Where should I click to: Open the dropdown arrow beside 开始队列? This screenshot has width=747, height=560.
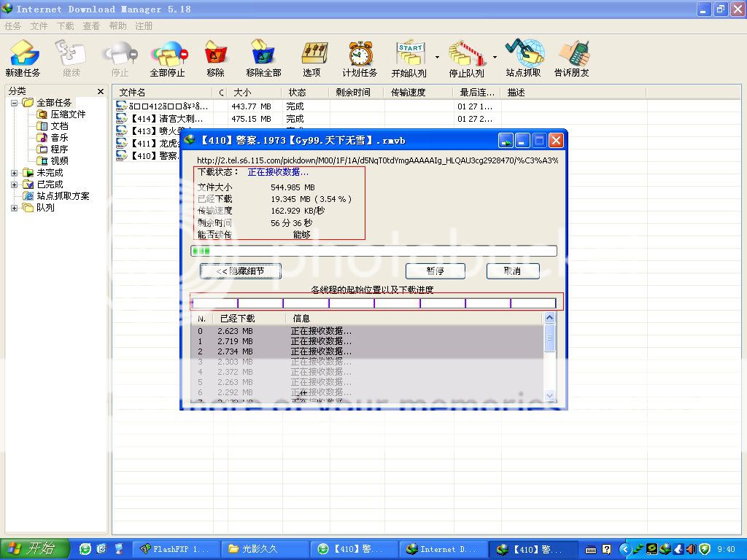click(437, 57)
